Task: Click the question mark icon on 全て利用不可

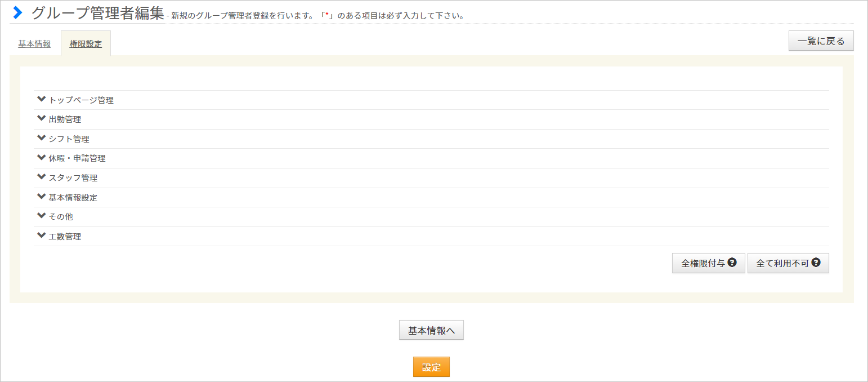Action: pos(816,263)
